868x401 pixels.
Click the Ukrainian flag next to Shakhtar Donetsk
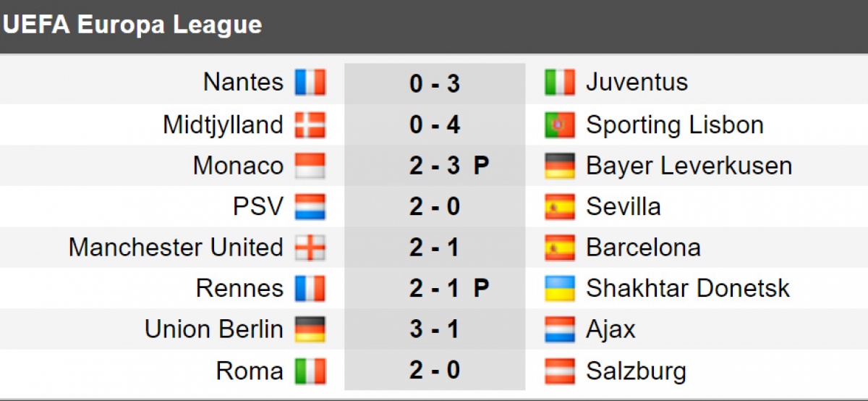pos(559,289)
